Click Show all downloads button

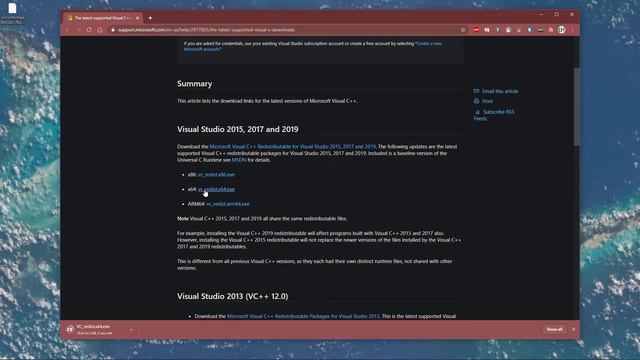tap(554, 329)
